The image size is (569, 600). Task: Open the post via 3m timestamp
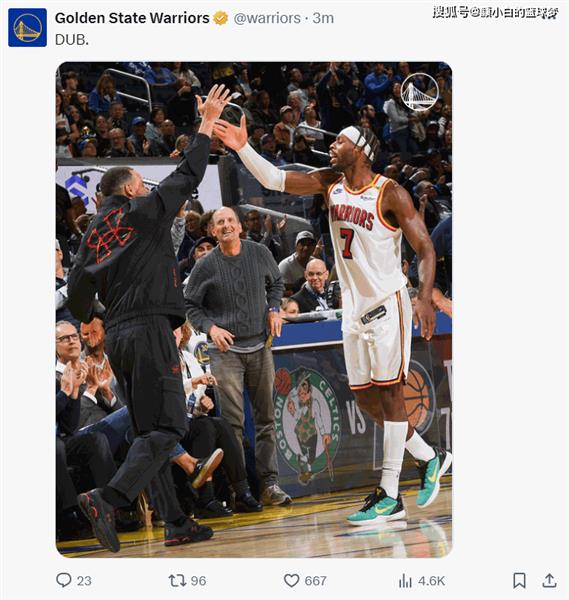[x=323, y=18]
